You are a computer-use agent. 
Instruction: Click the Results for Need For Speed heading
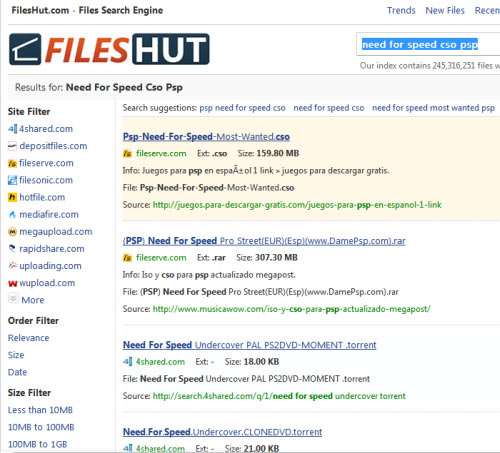pos(99,87)
